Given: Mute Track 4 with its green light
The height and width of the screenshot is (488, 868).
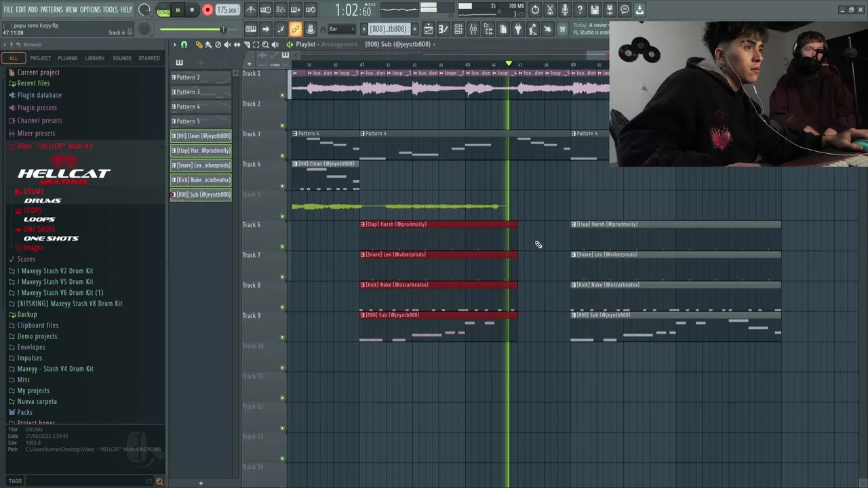Looking at the screenshot, I should (x=282, y=186).
